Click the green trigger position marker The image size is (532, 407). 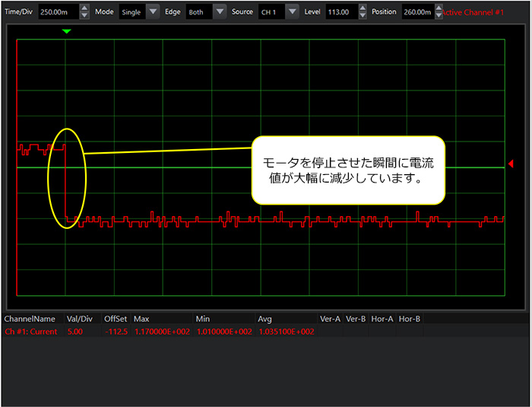coord(67,31)
